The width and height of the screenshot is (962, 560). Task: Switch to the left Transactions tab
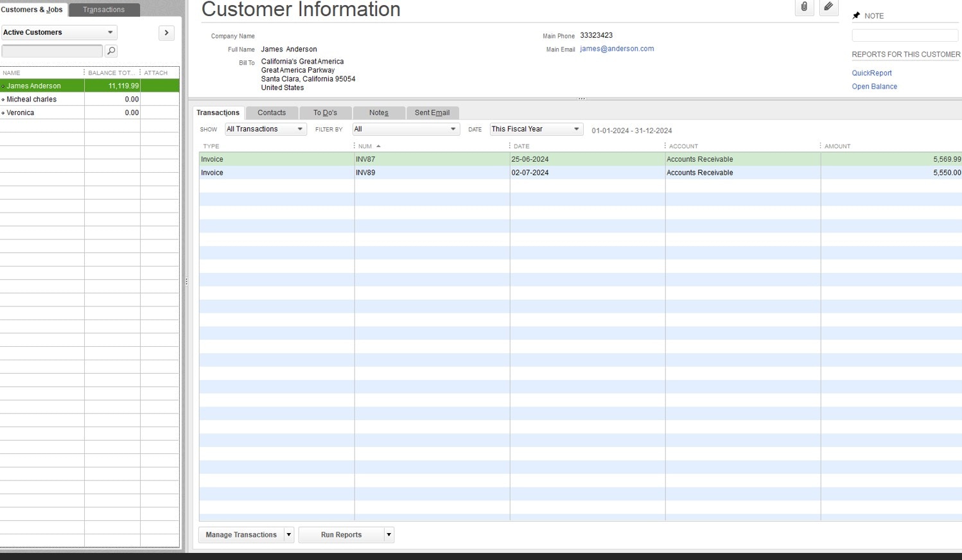point(103,10)
